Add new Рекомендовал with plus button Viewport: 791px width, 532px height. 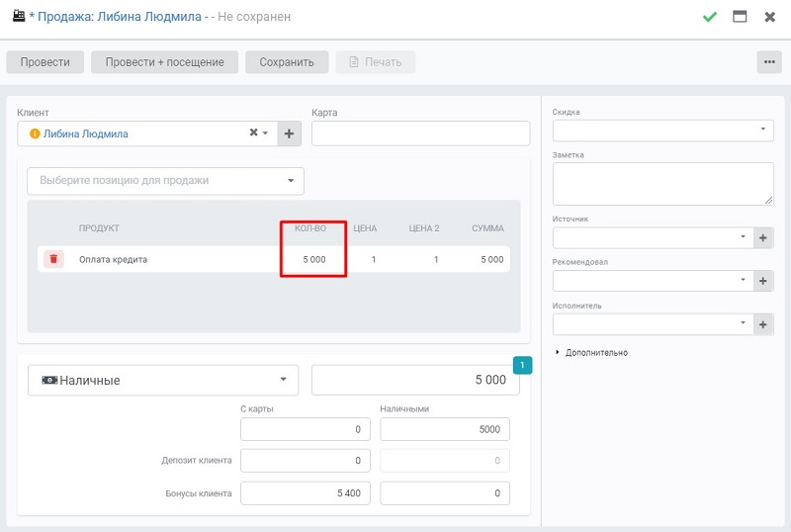tap(762, 281)
